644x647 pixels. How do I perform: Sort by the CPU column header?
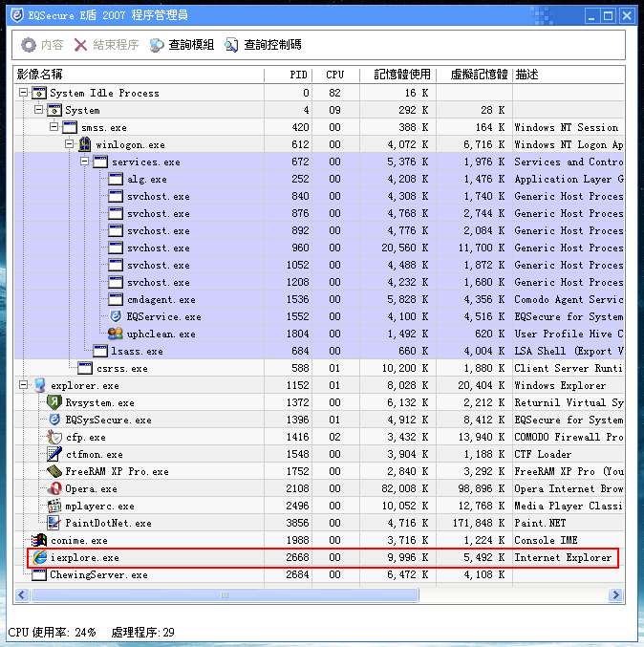335,75
